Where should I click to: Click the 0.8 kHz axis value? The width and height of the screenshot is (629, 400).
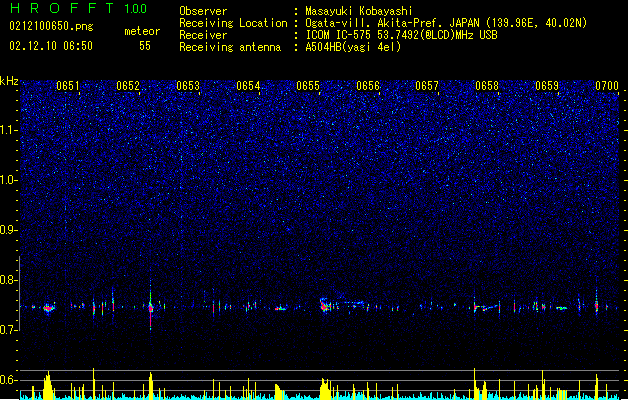[9, 280]
